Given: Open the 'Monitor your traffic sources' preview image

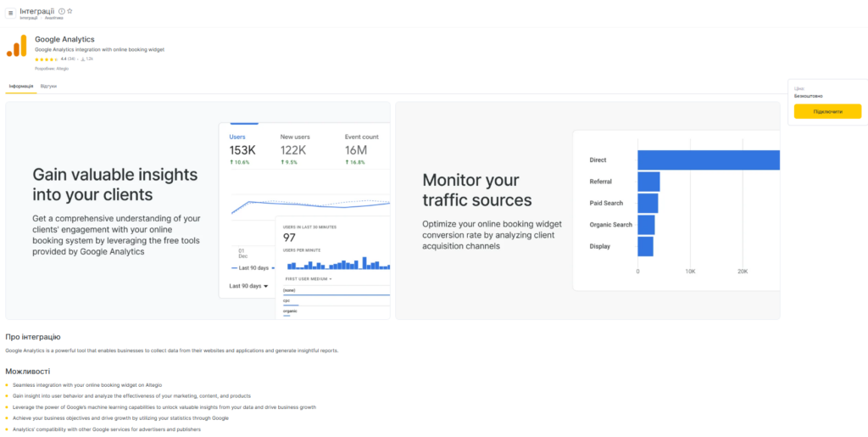Looking at the screenshot, I should [587, 210].
